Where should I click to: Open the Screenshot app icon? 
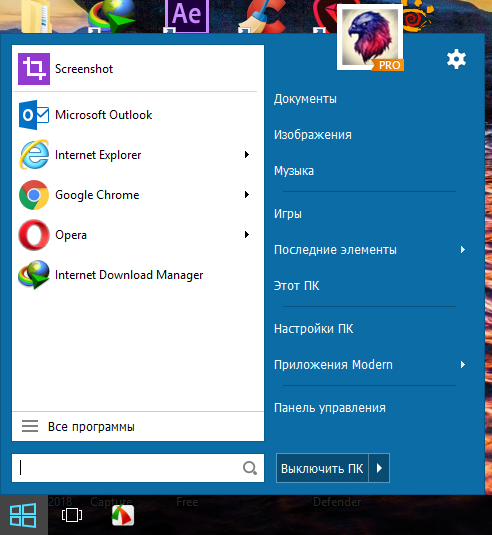(34, 69)
